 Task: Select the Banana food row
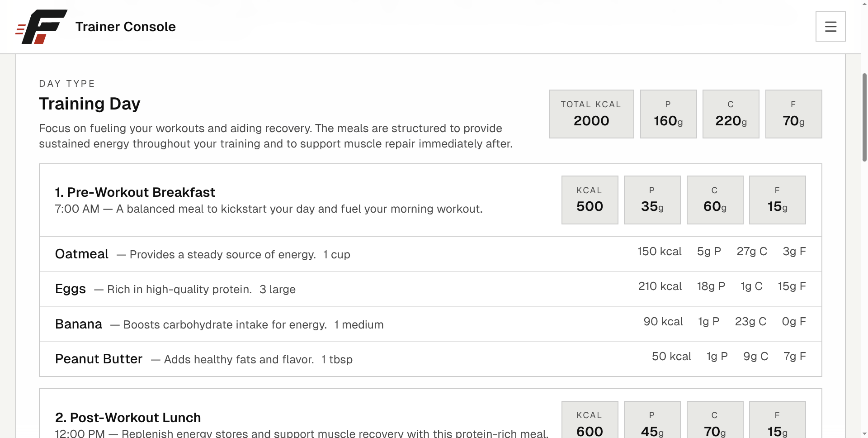(x=430, y=324)
